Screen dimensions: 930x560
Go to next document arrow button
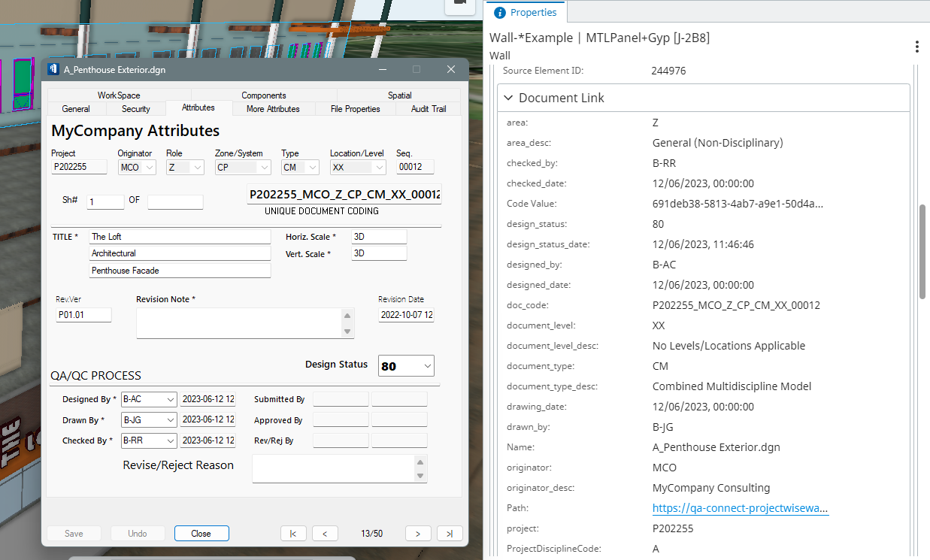(x=418, y=534)
